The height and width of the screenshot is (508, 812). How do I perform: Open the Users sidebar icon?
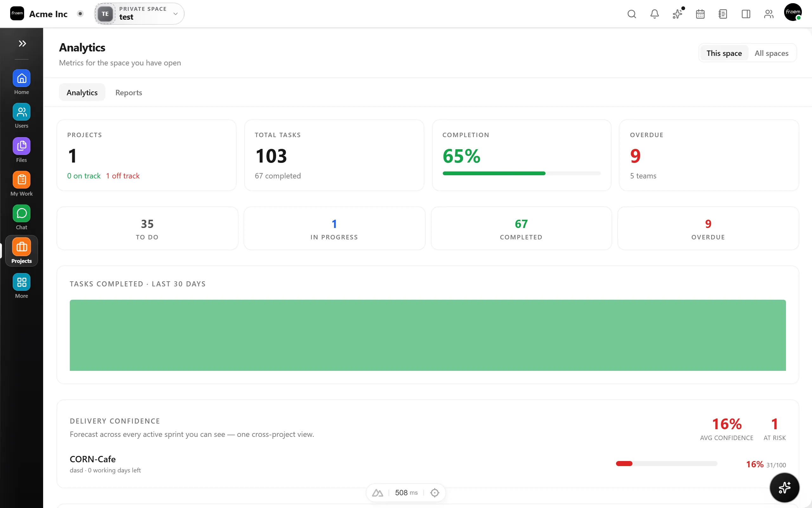pos(22,116)
